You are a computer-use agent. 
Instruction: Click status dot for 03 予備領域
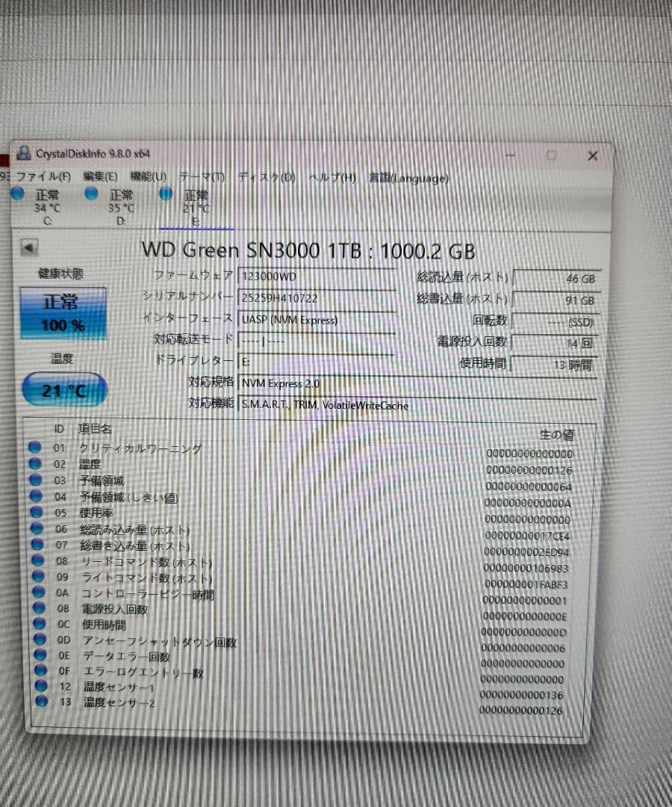coord(36,480)
